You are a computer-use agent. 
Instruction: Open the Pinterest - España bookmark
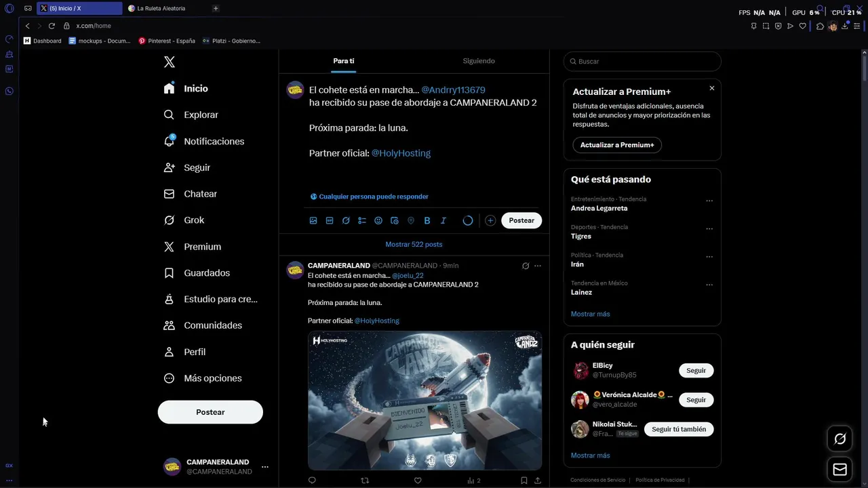[x=167, y=41]
